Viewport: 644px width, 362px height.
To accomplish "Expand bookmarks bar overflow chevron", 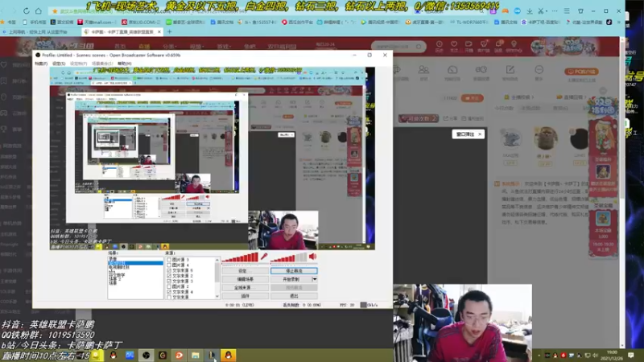I will pos(618,23).
